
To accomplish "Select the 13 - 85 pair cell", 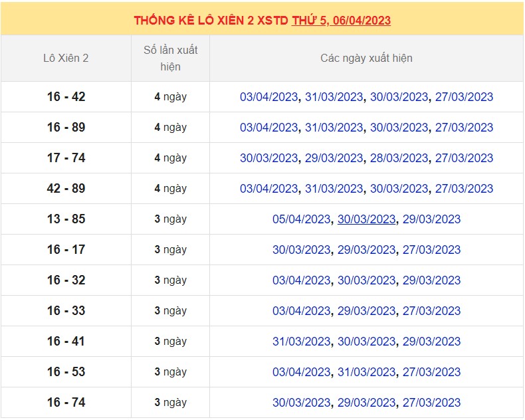I will click(x=66, y=219).
